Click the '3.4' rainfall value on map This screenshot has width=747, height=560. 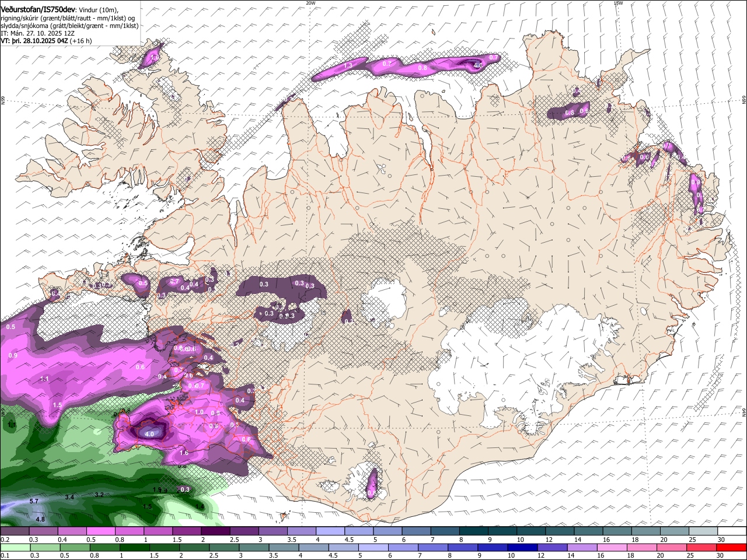pyautogui.click(x=69, y=497)
